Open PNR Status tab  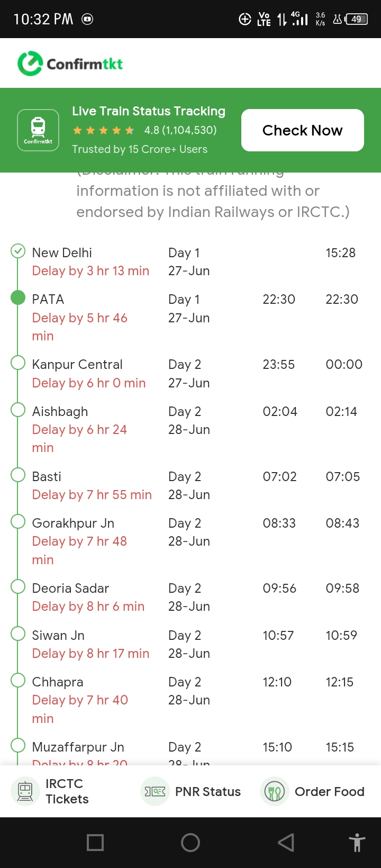(x=191, y=791)
